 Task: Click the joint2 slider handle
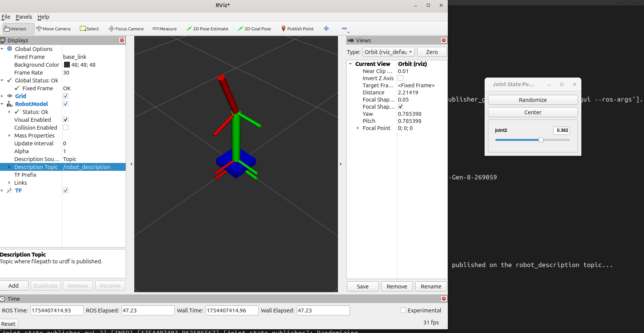pyautogui.click(x=541, y=140)
